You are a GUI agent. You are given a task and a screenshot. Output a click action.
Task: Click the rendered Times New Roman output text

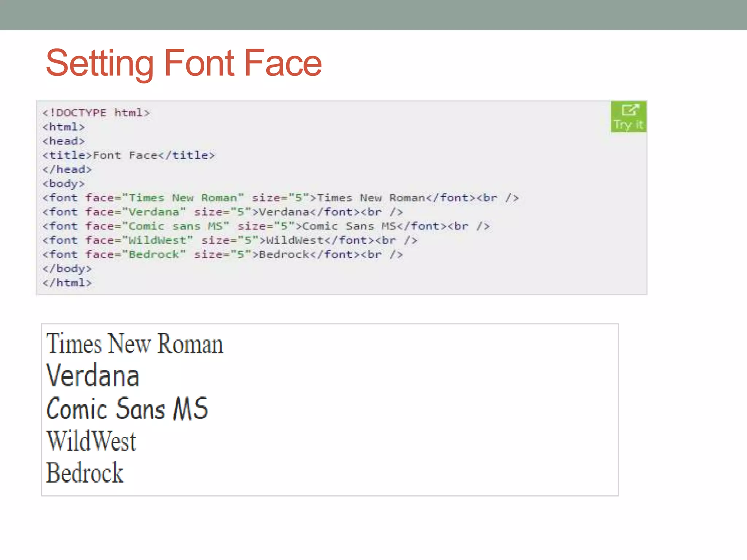click(135, 344)
